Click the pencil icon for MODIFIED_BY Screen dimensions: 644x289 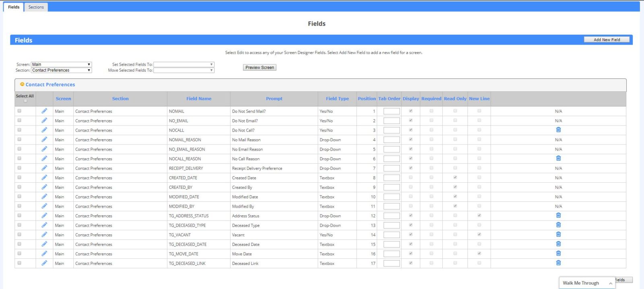pyautogui.click(x=44, y=206)
